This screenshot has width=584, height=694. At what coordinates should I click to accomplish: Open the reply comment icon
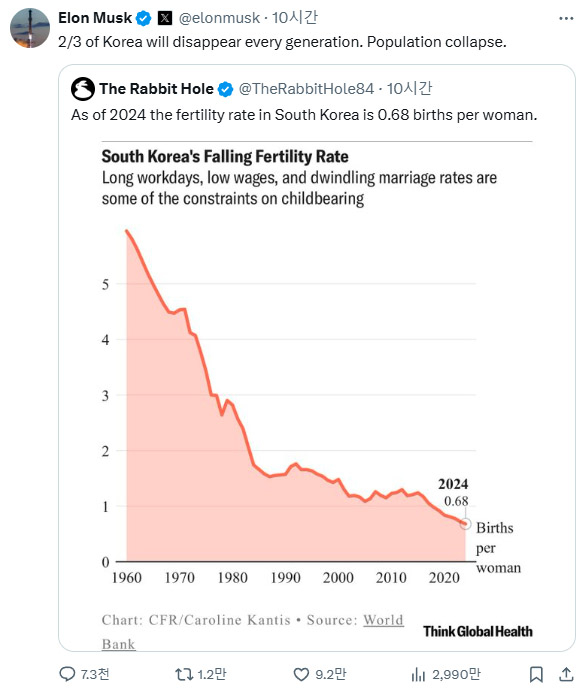pos(67,674)
